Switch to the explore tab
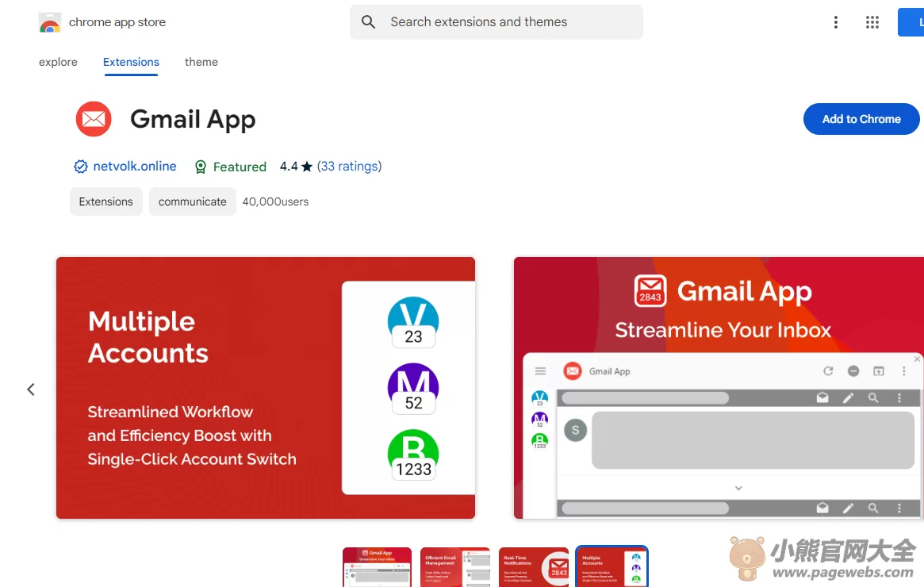The image size is (924, 587). pos(58,62)
